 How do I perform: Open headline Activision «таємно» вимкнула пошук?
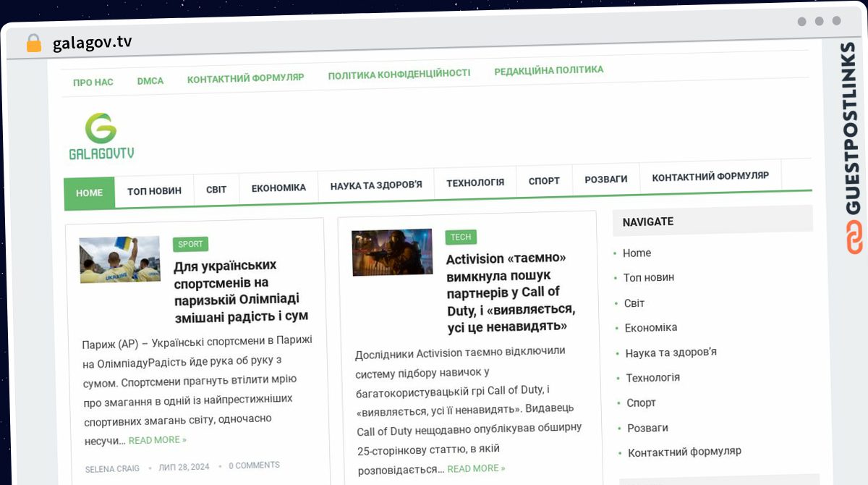511,292
